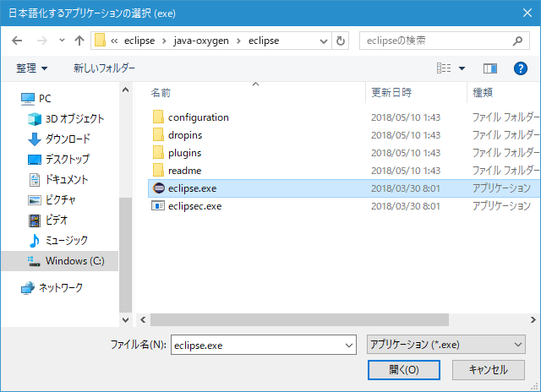Open ダウンロード in the sidebar
Image resolution: width=541 pixels, height=392 pixels.
59,139
